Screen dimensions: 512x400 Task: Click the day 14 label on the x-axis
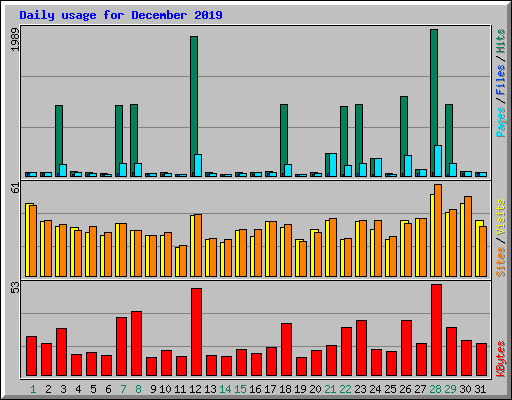225,389
